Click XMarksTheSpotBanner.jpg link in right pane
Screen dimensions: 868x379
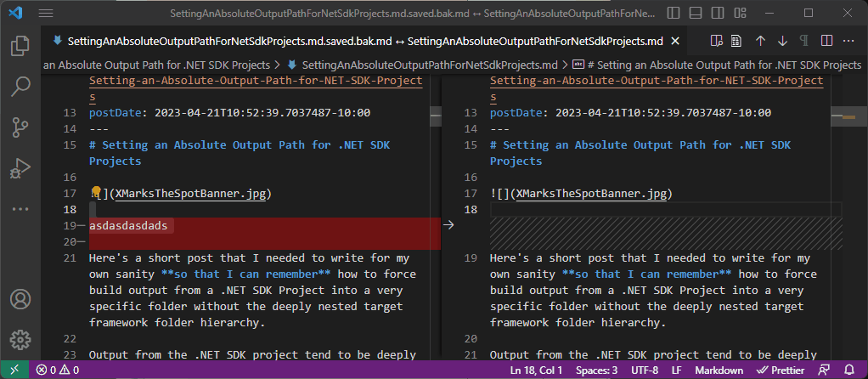[592, 194]
